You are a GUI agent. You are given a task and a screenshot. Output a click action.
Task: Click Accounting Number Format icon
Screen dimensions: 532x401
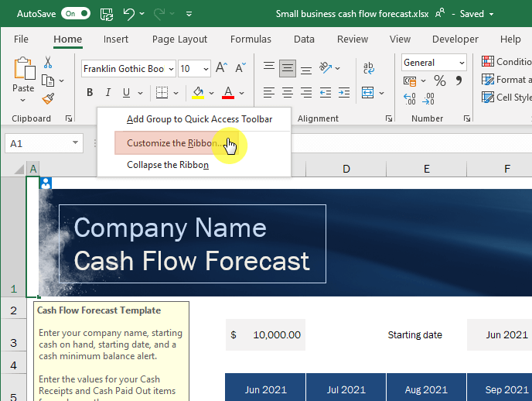(410, 81)
